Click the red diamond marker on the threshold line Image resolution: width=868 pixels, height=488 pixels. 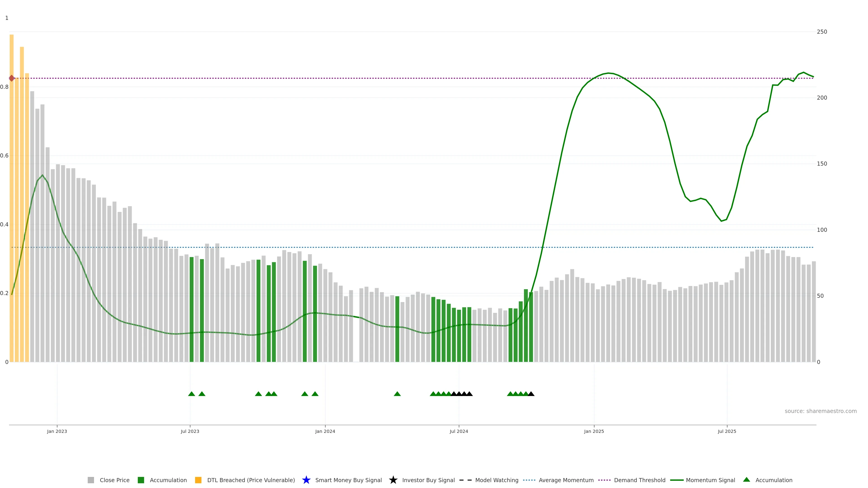click(x=12, y=78)
